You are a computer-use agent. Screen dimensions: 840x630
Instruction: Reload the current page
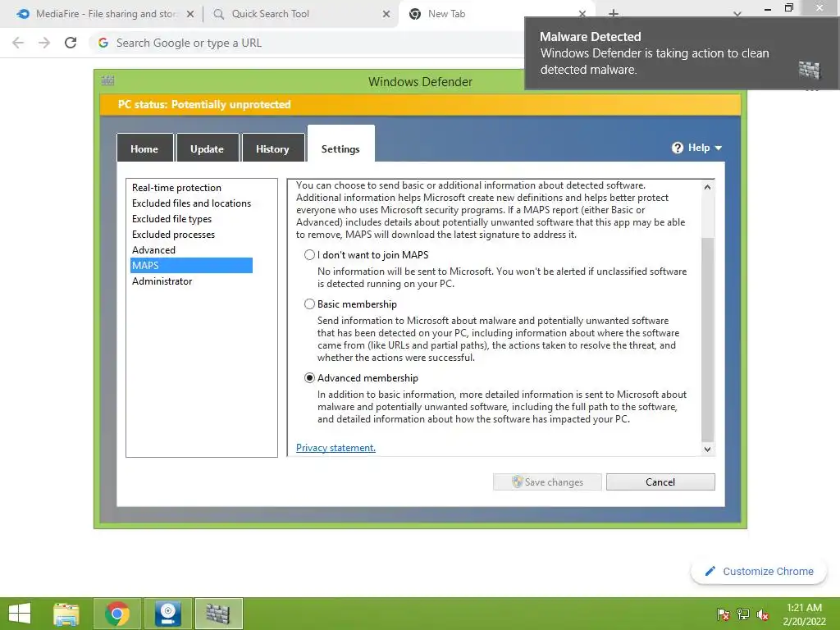tap(71, 43)
